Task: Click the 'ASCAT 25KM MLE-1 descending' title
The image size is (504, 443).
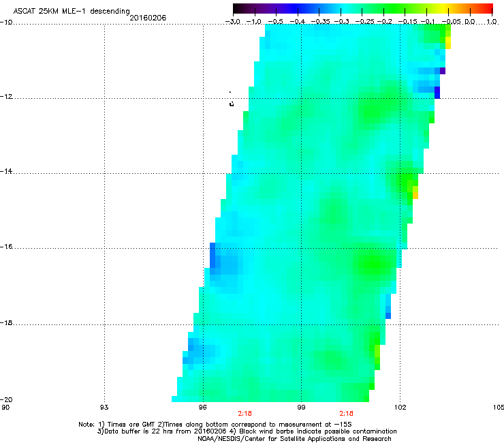Action: (x=72, y=11)
